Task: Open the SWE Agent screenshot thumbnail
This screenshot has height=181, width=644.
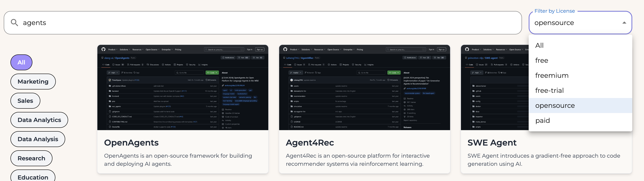Action: tap(495, 87)
